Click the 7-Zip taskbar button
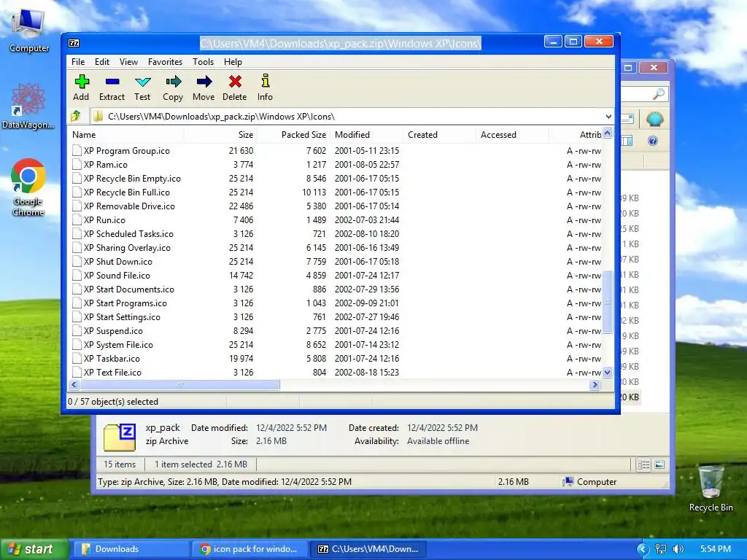Image resolution: width=747 pixels, height=560 pixels. point(368,549)
